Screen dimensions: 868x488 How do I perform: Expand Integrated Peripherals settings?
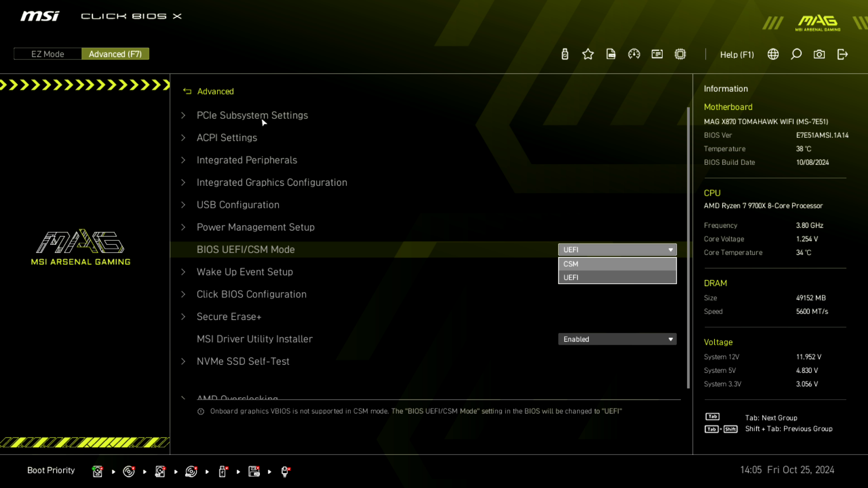click(x=246, y=160)
